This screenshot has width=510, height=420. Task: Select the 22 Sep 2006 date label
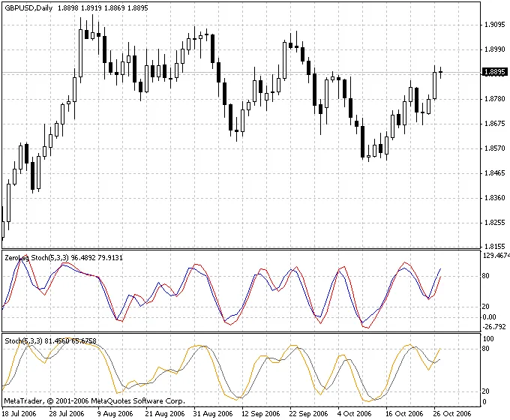[x=308, y=413]
